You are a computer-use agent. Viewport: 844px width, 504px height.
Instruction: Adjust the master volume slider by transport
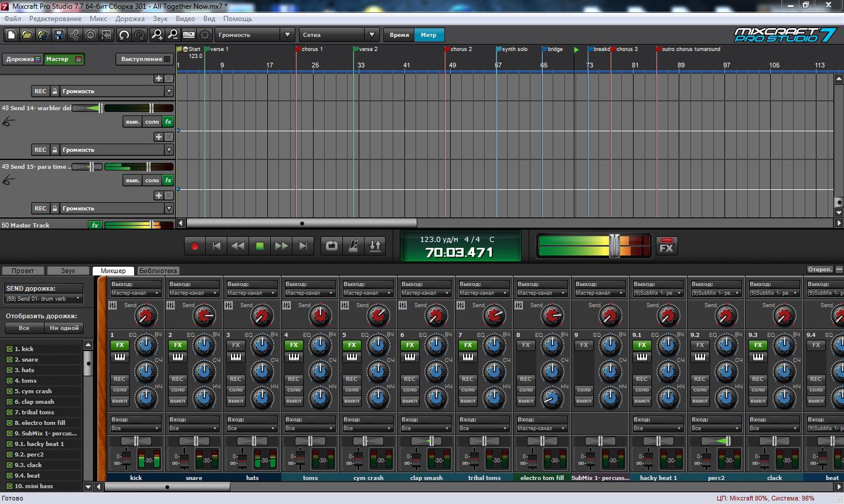614,246
